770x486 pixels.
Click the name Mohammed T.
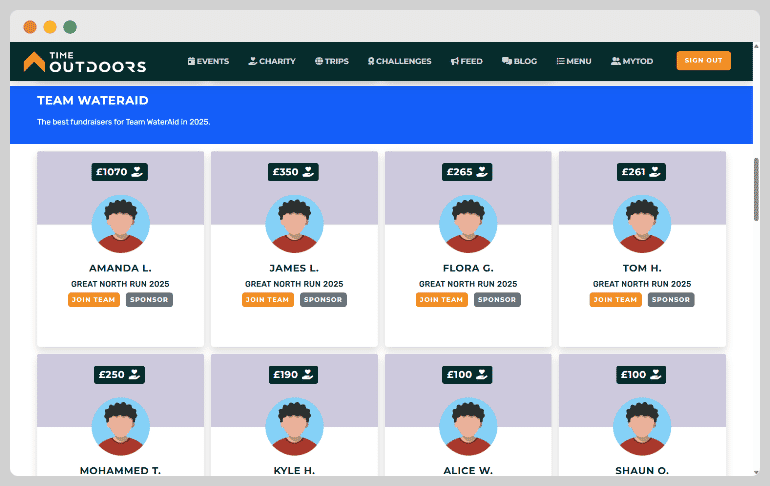coord(120,470)
